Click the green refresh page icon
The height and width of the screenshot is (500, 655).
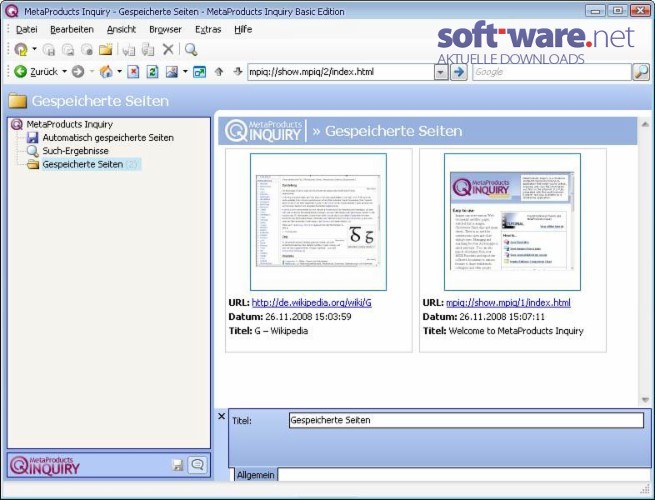point(152,72)
